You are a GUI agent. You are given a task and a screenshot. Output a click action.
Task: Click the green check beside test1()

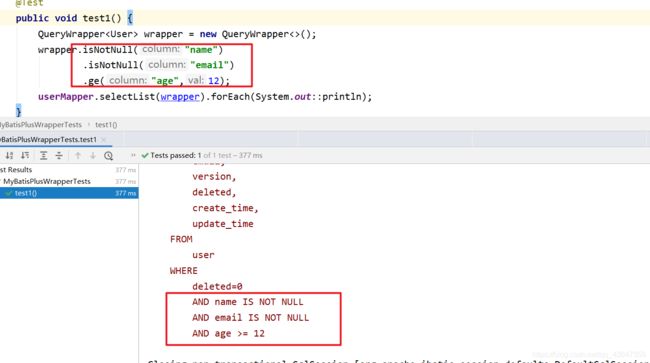[x=8, y=193]
